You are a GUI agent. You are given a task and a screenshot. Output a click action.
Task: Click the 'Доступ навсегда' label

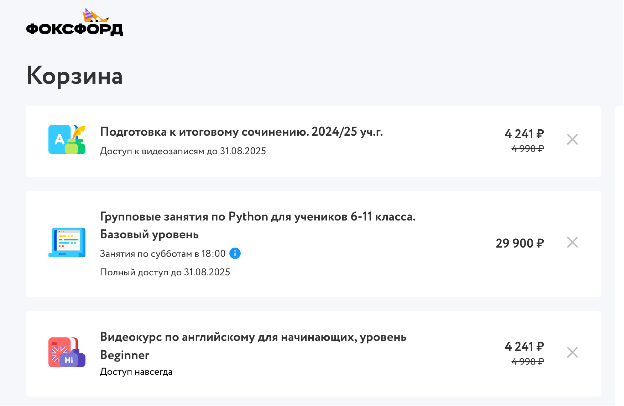(x=136, y=372)
